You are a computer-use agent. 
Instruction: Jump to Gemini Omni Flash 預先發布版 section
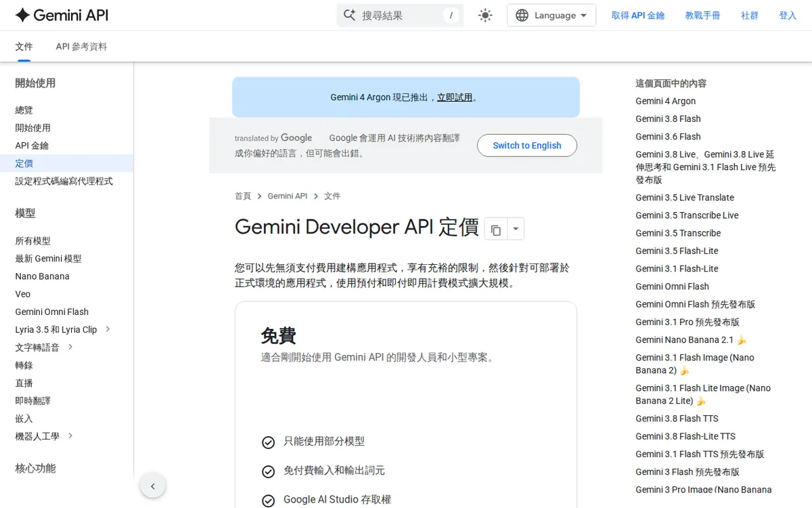point(696,304)
